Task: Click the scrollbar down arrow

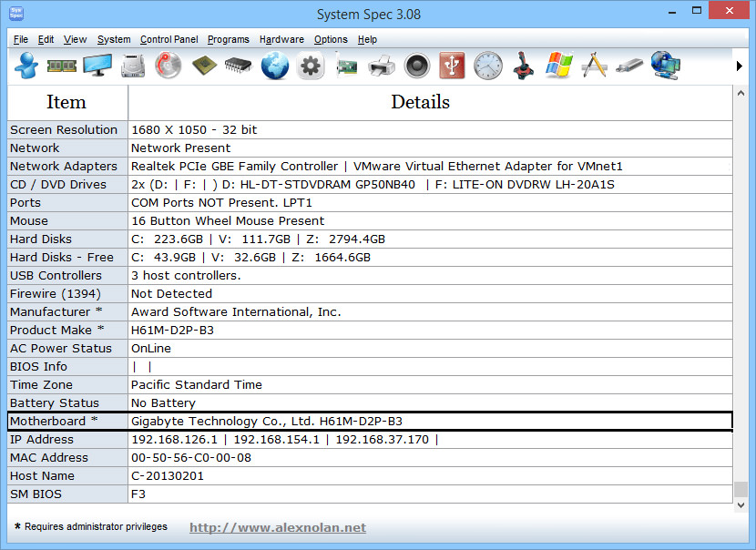Action: pos(741,505)
